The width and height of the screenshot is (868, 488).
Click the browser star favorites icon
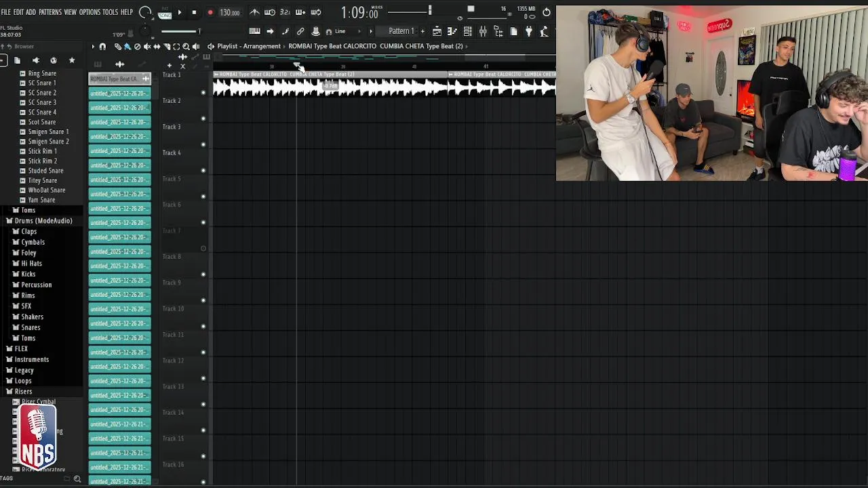click(72, 60)
